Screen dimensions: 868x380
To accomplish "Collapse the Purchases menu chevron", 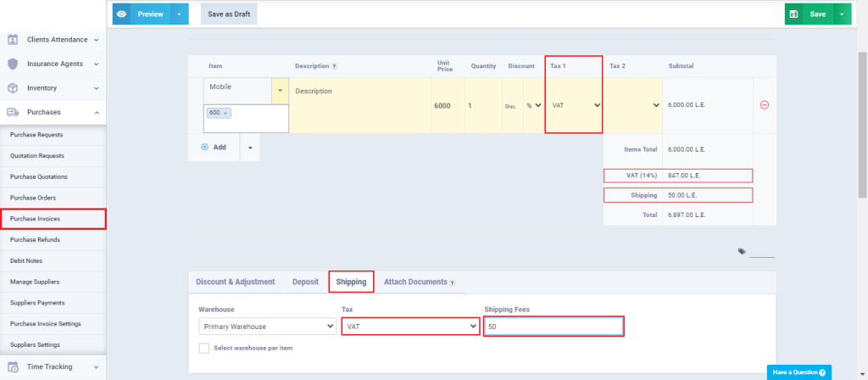I will click(x=97, y=113).
